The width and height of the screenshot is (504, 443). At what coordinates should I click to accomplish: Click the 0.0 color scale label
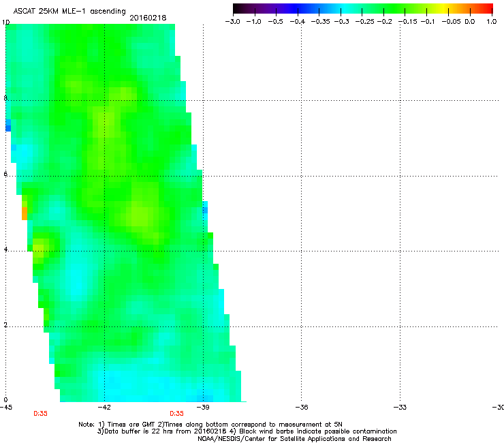470,22
